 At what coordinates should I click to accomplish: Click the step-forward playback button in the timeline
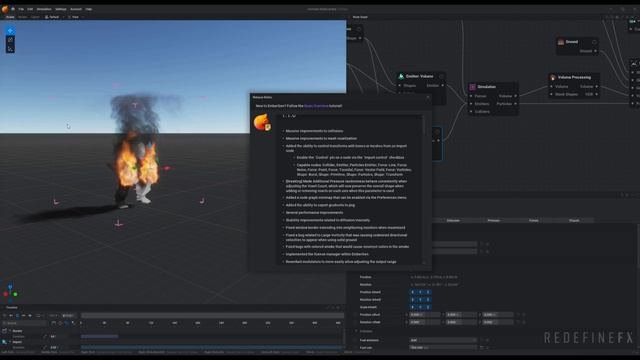[x=24, y=316]
